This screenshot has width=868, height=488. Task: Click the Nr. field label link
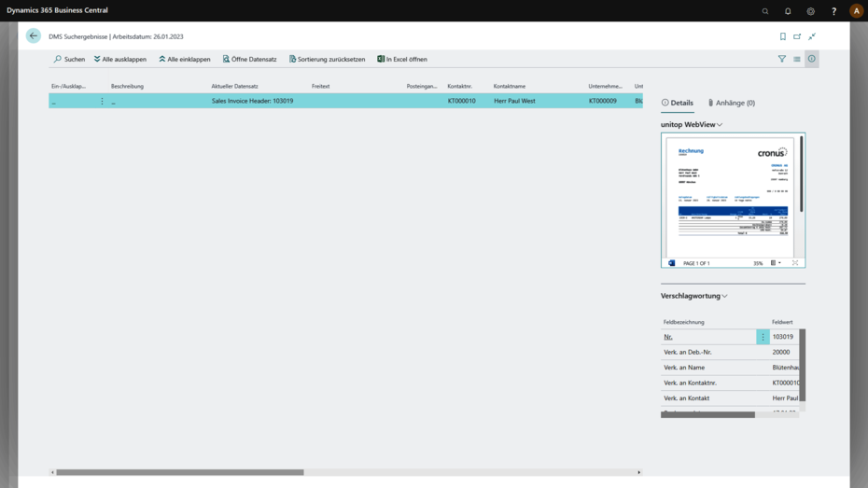point(668,337)
